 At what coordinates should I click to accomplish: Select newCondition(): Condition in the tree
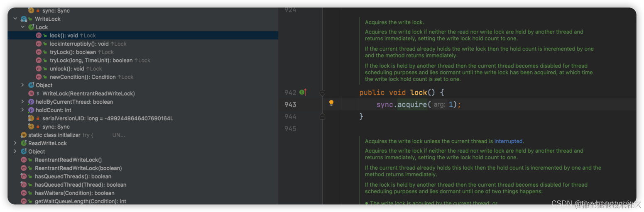(83, 77)
